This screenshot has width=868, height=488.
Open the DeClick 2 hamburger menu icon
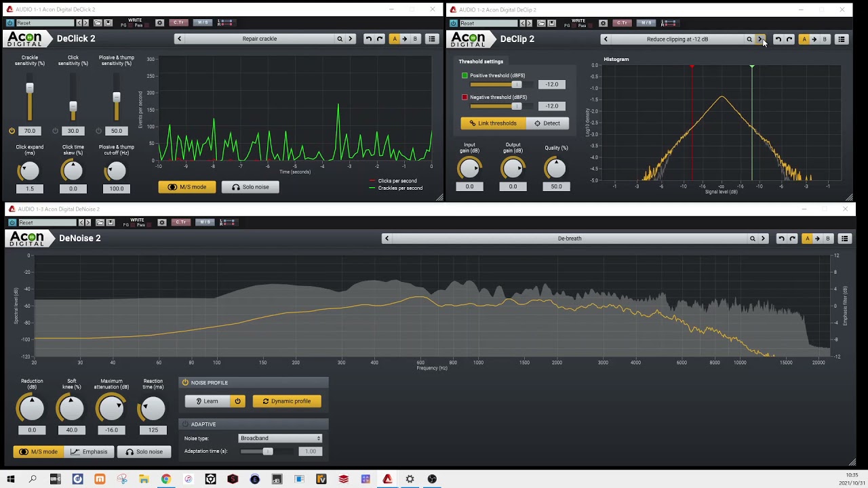[x=432, y=39]
